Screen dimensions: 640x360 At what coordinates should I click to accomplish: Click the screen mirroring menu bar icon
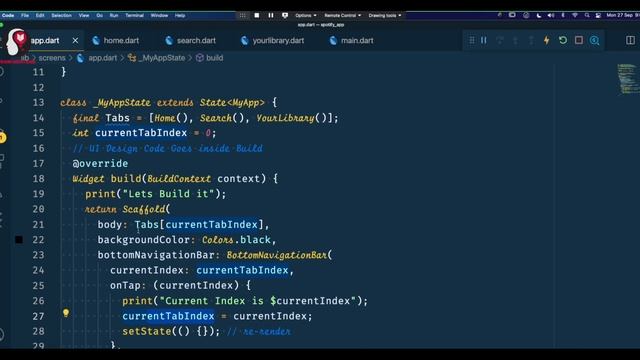click(512, 15)
